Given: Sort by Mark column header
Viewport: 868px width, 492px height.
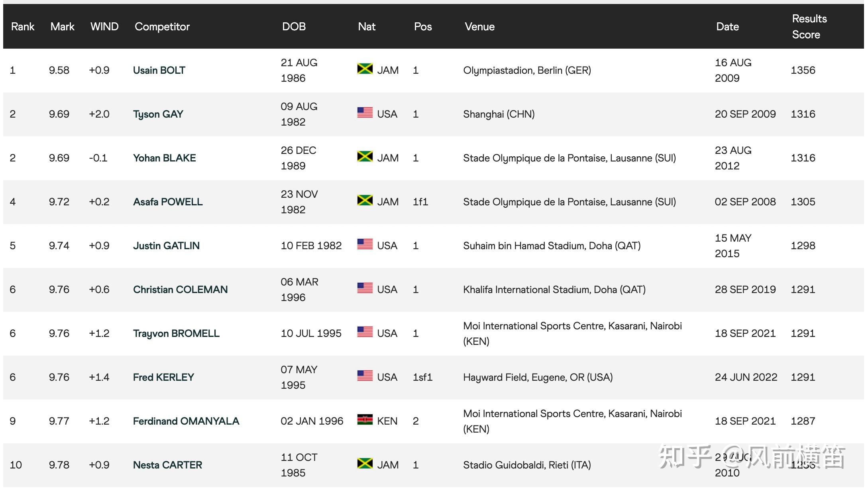Looking at the screenshot, I should pyautogui.click(x=62, y=27).
